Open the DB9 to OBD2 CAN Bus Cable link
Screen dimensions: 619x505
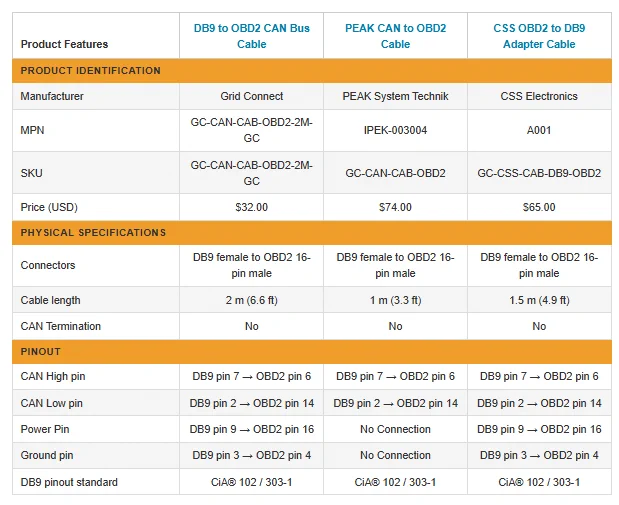[x=251, y=36]
